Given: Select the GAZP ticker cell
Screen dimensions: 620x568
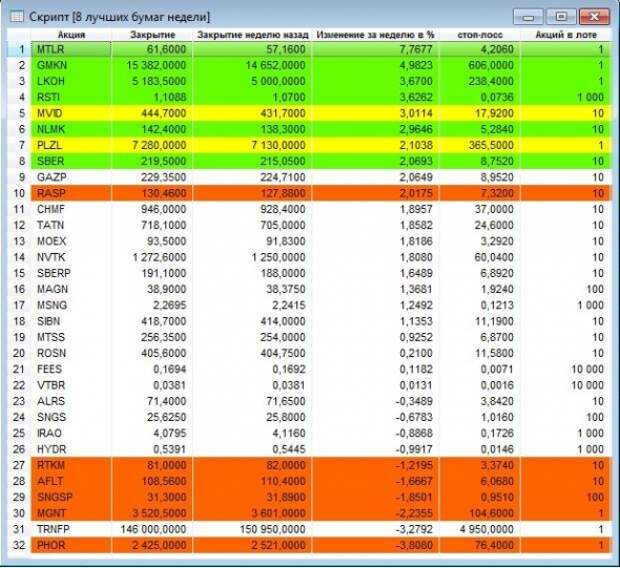Looking at the screenshot, I should point(71,178).
